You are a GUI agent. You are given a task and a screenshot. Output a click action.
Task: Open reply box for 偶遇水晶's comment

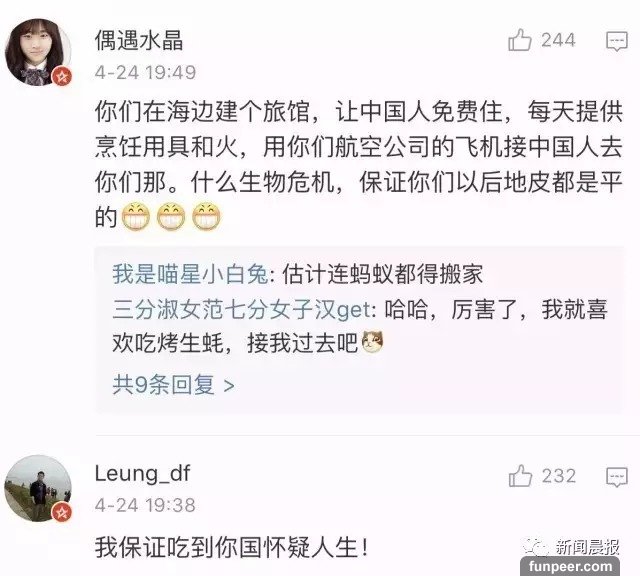tap(617, 40)
